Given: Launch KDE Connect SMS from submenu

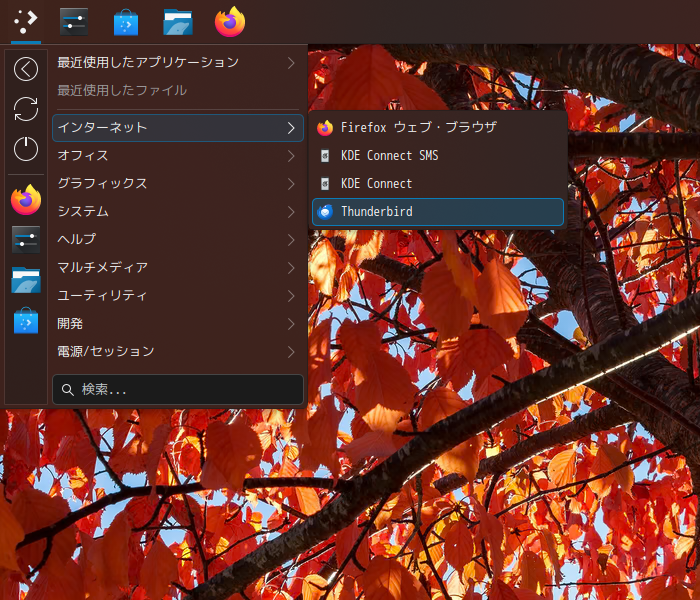Looking at the screenshot, I should (438, 156).
